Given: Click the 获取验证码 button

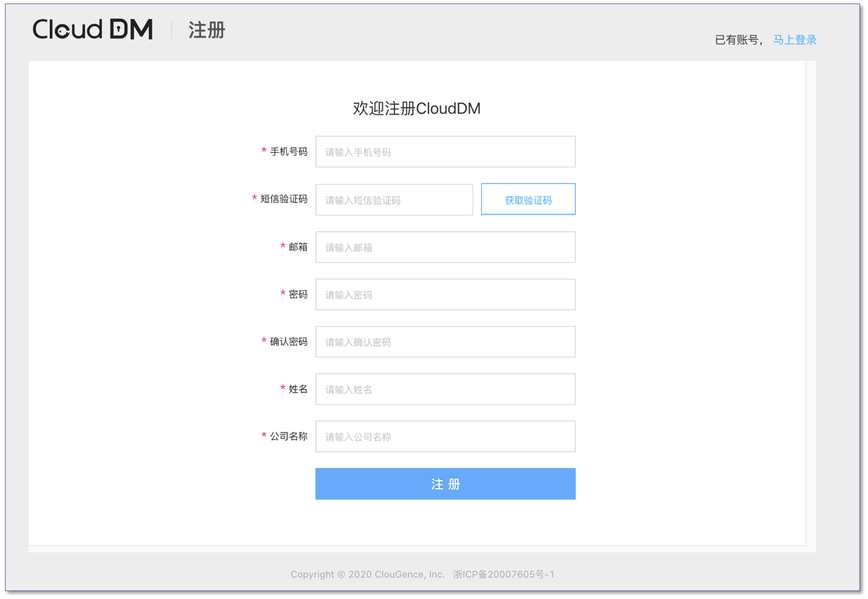Looking at the screenshot, I should pos(528,199).
